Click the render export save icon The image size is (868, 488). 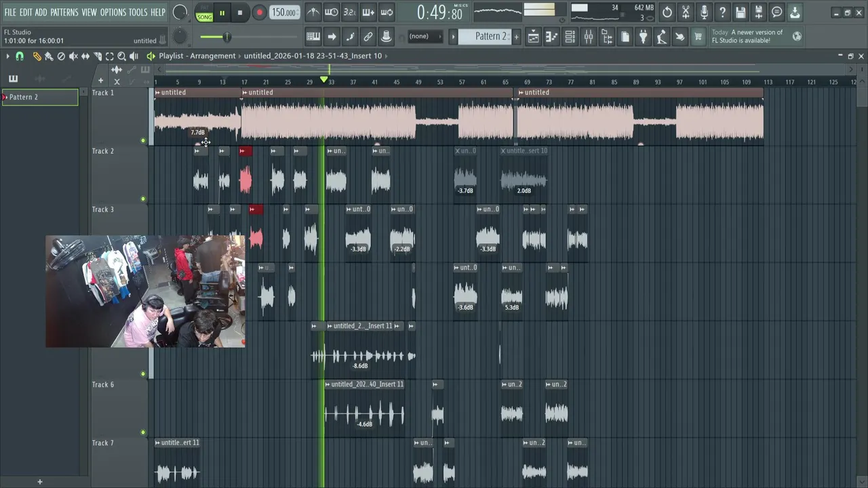point(759,12)
